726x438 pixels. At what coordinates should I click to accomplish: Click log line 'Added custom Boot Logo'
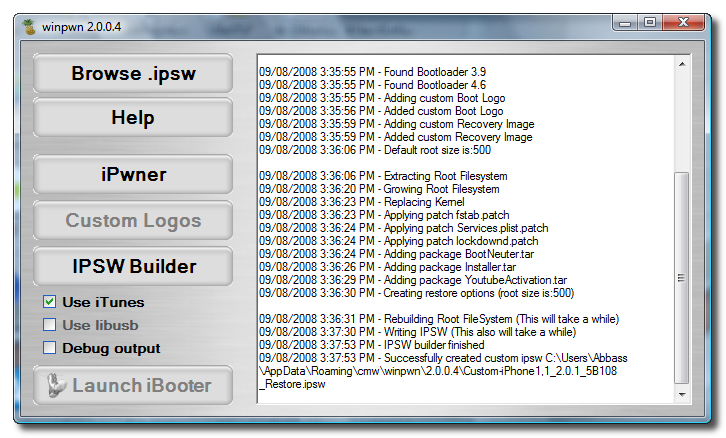click(381, 111)
